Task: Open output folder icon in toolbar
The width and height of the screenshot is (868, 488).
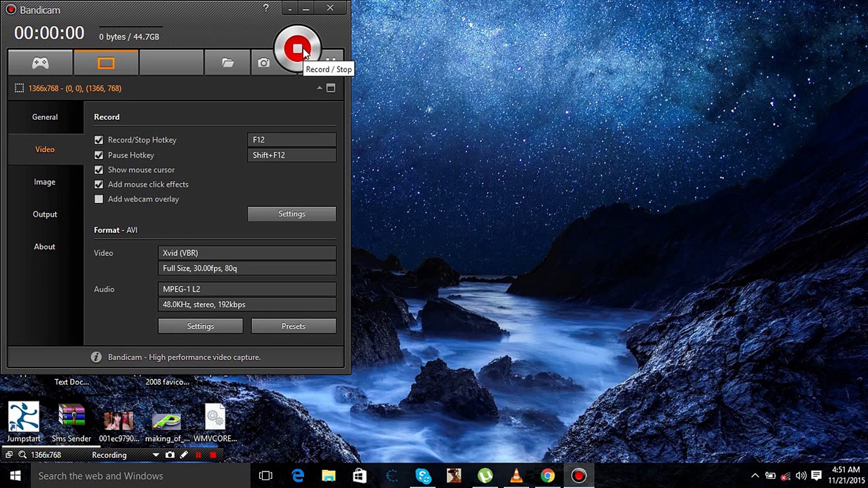Action: click(x=227, y=63)
